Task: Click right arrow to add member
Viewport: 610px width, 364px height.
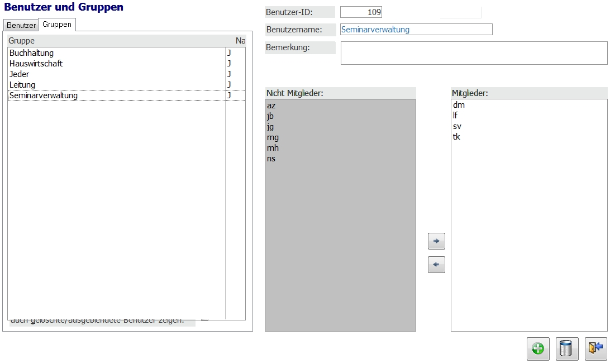Action: point(436,242)
